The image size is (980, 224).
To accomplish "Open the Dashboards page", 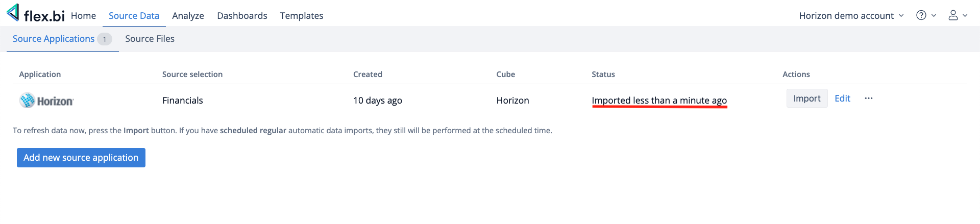I will 242,16.
